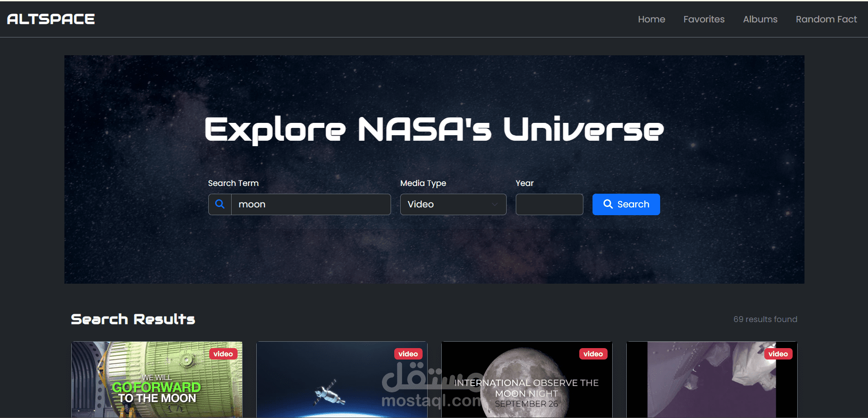Open the Go Forward to the Moon video
This screenshot has width=868, height=418.
point(157,380)
